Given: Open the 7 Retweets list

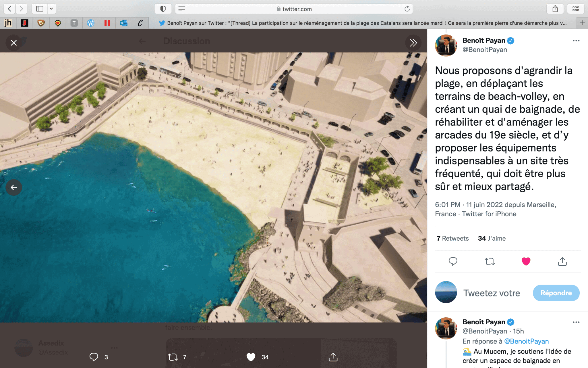Looking at the screenshot, I should [452, 238].
